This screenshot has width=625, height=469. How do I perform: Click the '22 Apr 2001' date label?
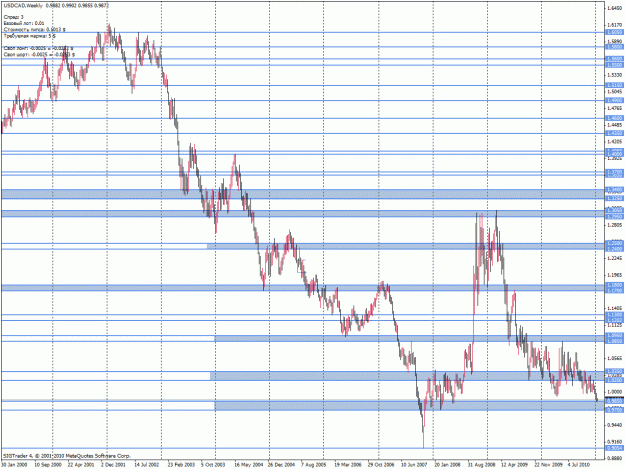tap(81, 465)
